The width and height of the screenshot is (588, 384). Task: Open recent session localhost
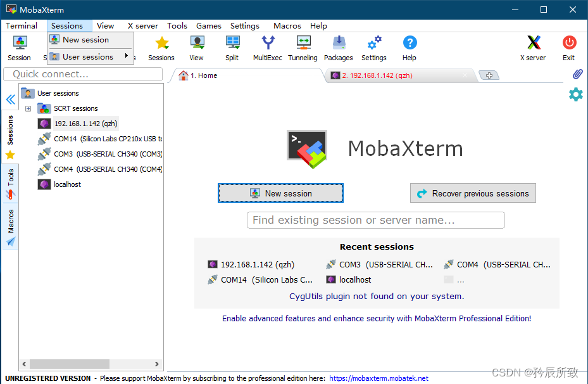[349, 279]
